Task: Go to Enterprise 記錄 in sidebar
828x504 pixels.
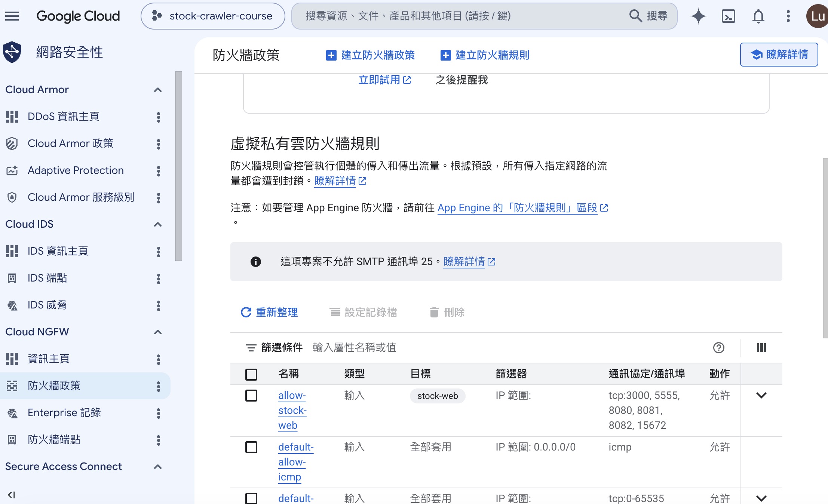Action: click(x=64, y=413)
